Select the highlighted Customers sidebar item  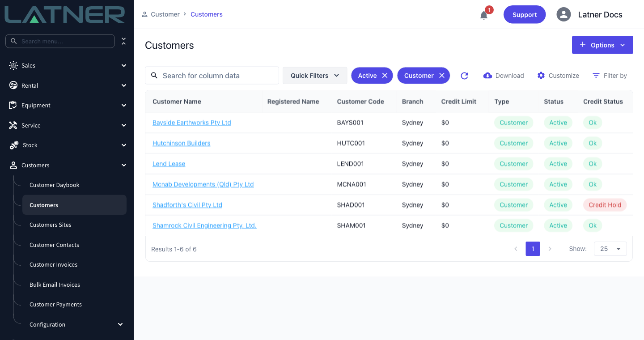[x=74, y=205]
